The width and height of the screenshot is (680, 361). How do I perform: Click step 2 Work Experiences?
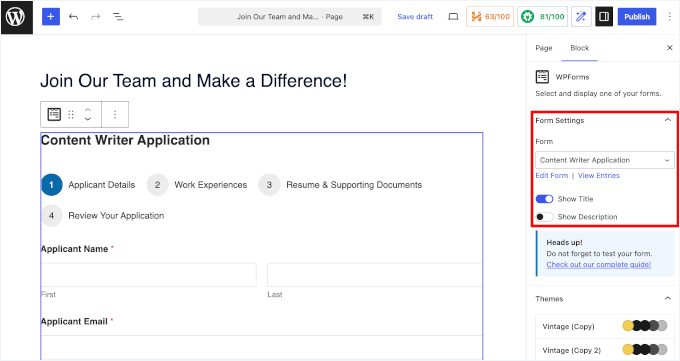pos(197,185)
